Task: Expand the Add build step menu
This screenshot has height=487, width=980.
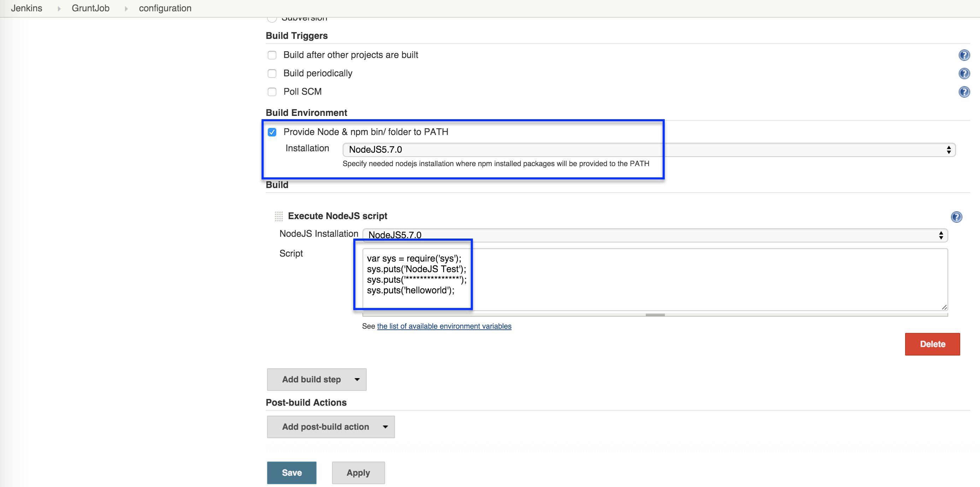Action: point(317,379)
